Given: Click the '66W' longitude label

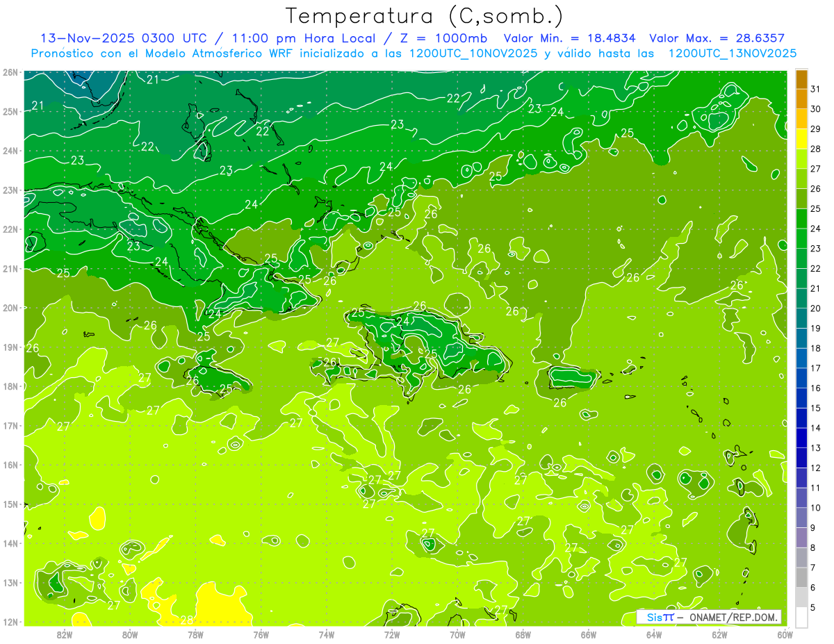Looking at the screenshot, I should click(x=588, y=634).
